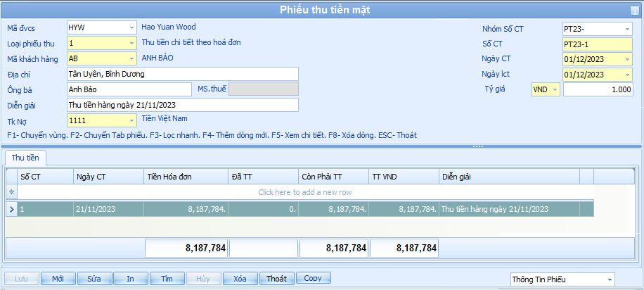Click the new-row asterisk indicator in grid
The height and width of the screenshot is (290, 644).
(x=11, y=192)
